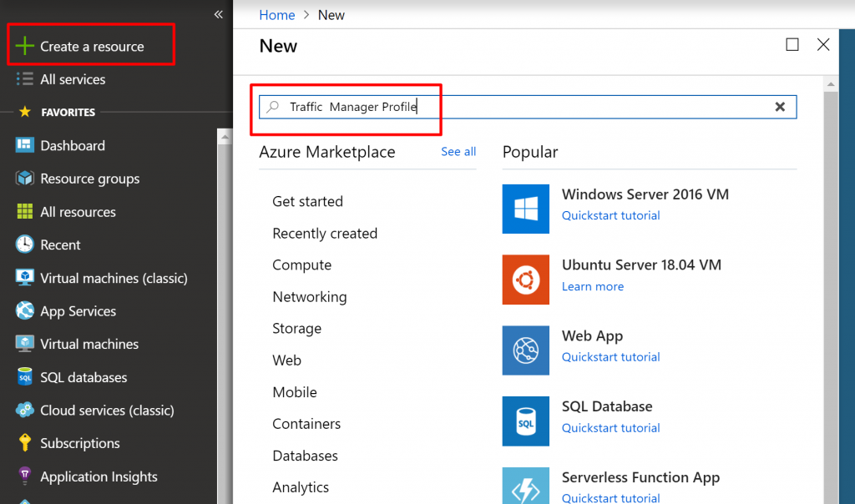Select the Web category
855x504 pixels.
tap(287, 360)
